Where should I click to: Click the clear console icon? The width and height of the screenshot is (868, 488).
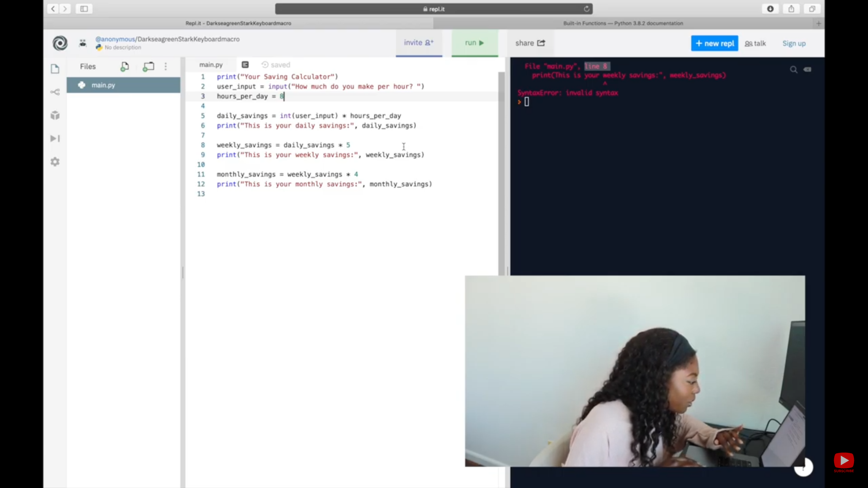807,69
